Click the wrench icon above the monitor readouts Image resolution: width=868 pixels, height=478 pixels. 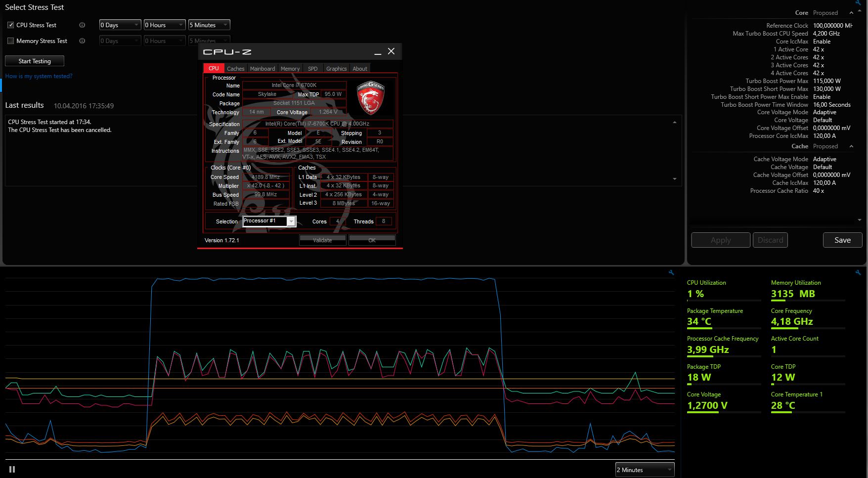pos(858,272)
